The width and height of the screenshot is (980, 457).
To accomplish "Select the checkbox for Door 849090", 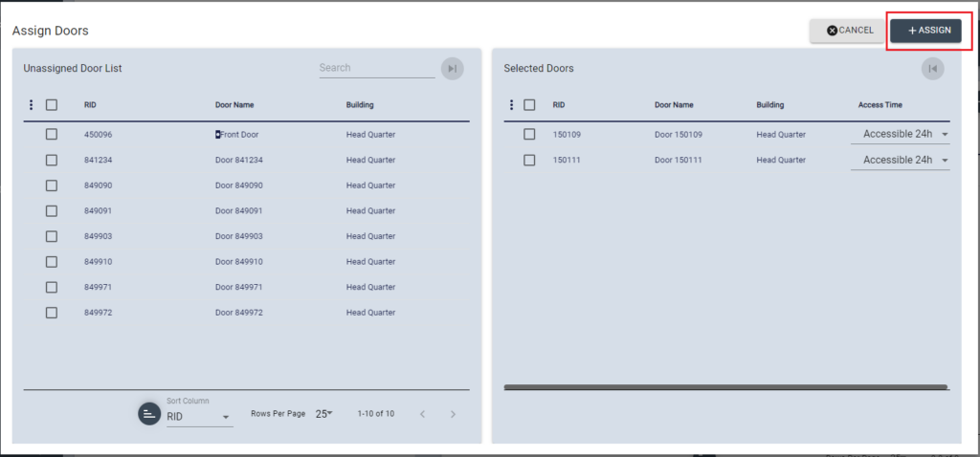I will (52, 185).
